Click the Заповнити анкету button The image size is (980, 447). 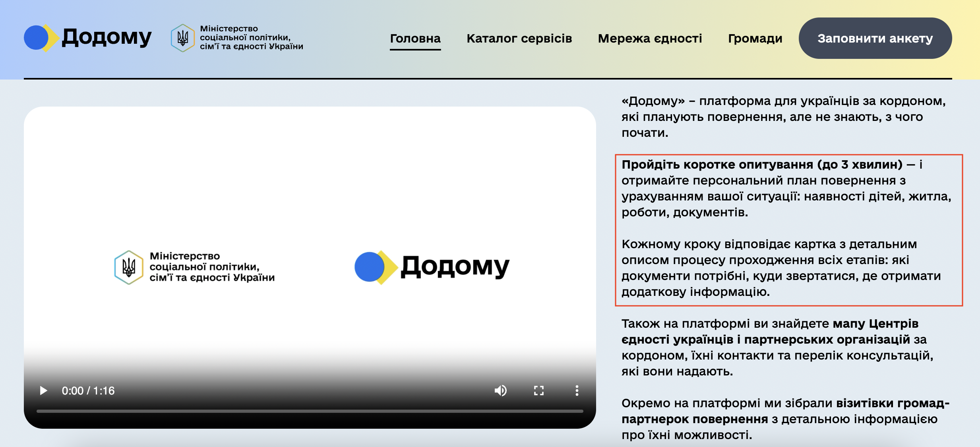(x=875, y=38)
